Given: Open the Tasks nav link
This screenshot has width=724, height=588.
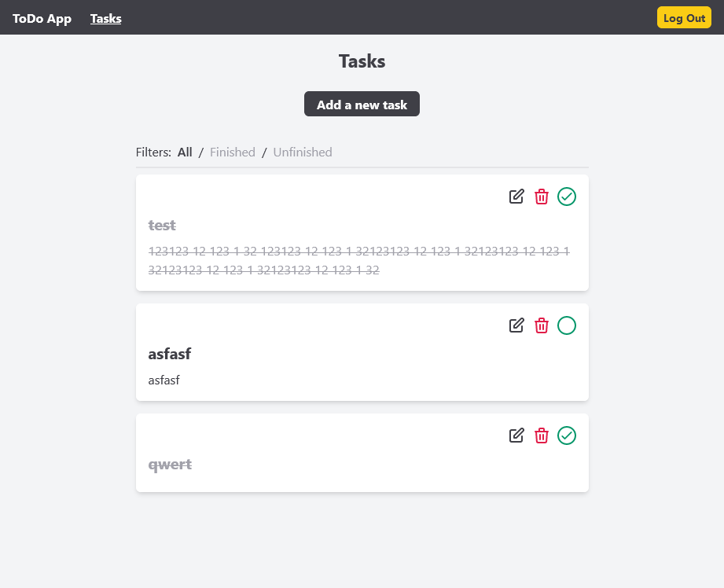Looking at the screenshot, I should tap(106, 18).
